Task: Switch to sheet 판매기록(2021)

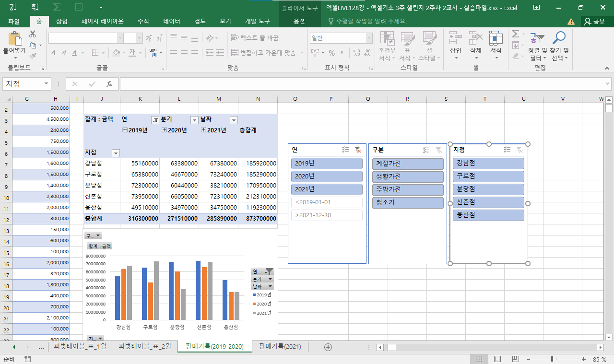Action: click(x=281, y=346)
